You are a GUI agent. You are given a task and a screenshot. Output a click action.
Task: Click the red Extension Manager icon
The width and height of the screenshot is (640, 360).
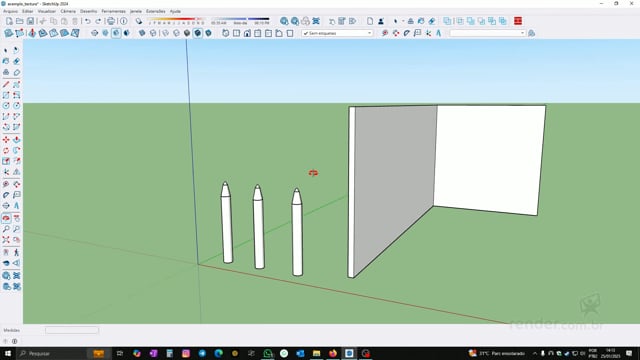point(518,21)
